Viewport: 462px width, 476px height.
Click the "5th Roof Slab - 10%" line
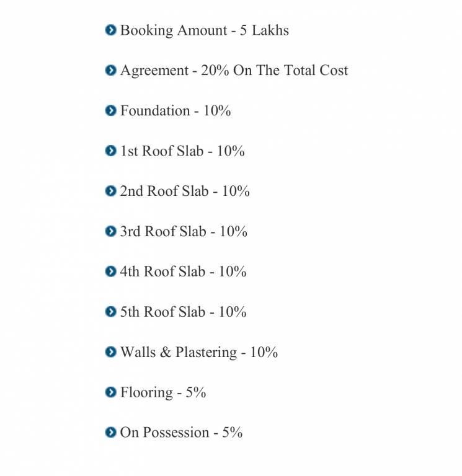[183, 312]
